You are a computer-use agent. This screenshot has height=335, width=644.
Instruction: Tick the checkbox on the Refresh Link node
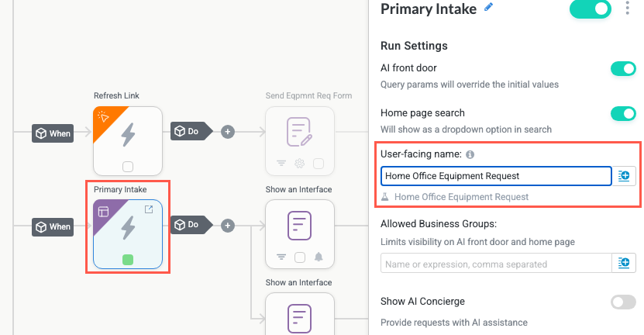point(128,165)
